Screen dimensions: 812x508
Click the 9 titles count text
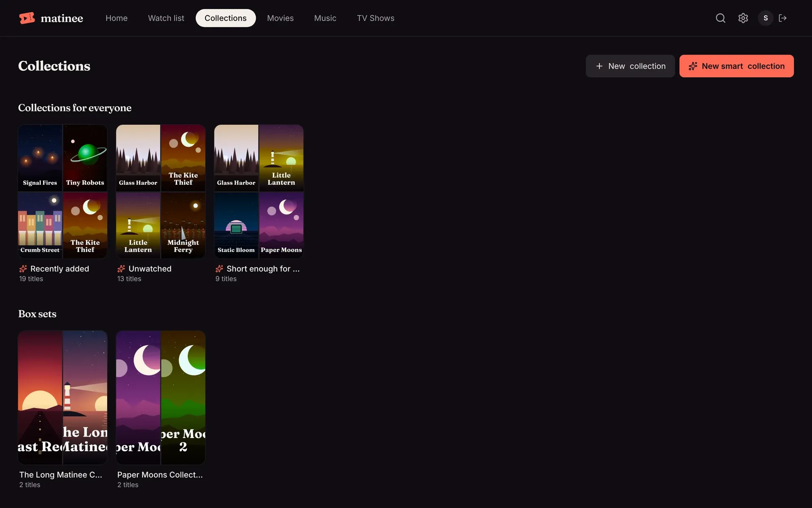coord(226,279)
